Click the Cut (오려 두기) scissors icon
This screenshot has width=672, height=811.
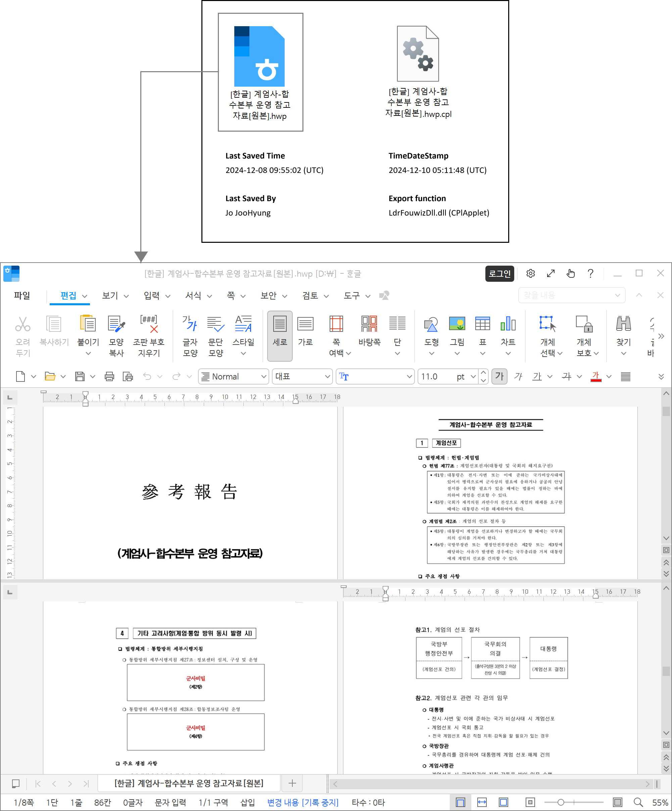pyautogui.click(x=23, y=324)
